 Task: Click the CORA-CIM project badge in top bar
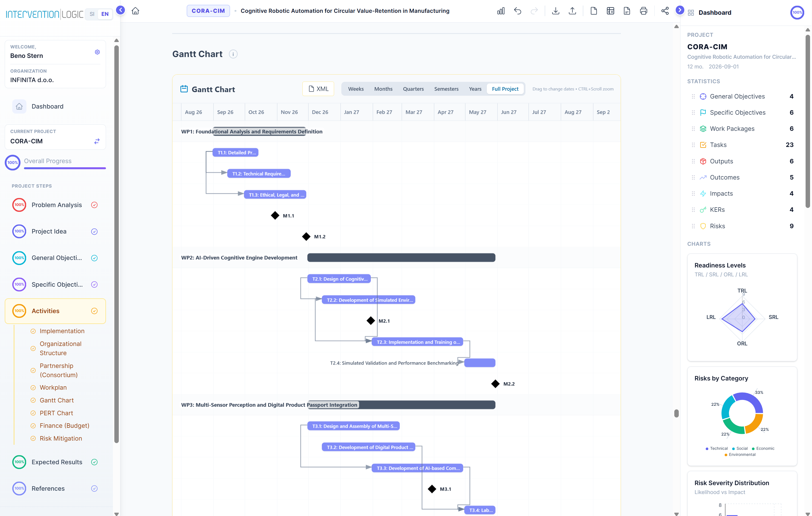click(208, 11)
